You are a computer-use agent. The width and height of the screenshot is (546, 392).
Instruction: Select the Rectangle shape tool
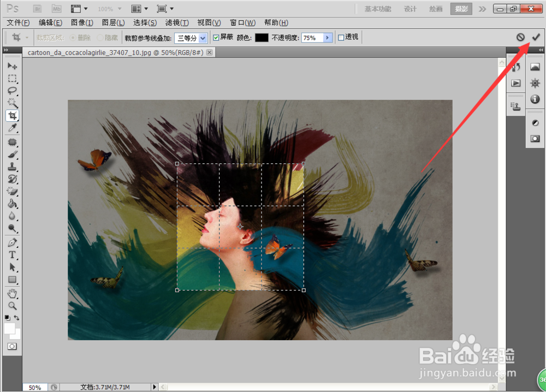(x=12, y=280)
